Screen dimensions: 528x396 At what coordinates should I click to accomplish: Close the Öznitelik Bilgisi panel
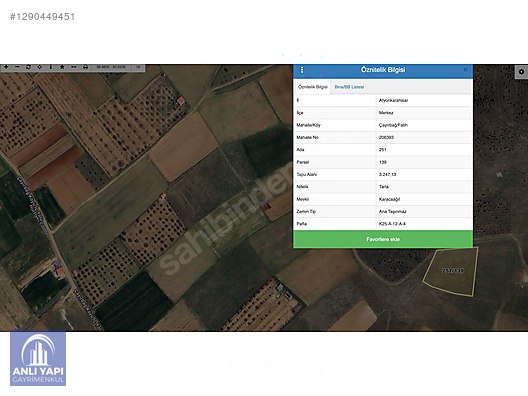tap(466, 70)
